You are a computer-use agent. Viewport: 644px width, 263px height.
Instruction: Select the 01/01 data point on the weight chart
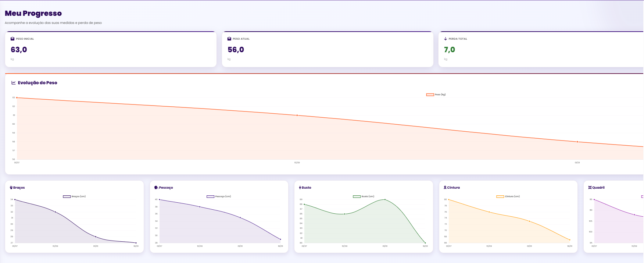point(577,142)
